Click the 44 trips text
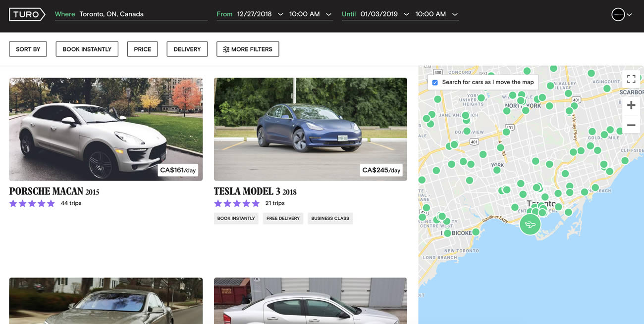 coord(71,203)
